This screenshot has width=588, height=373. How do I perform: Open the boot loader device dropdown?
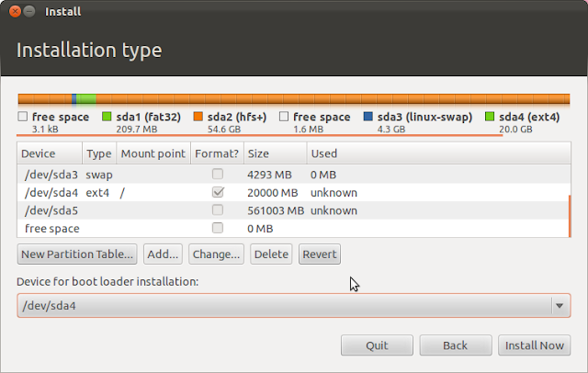[294, 306]
